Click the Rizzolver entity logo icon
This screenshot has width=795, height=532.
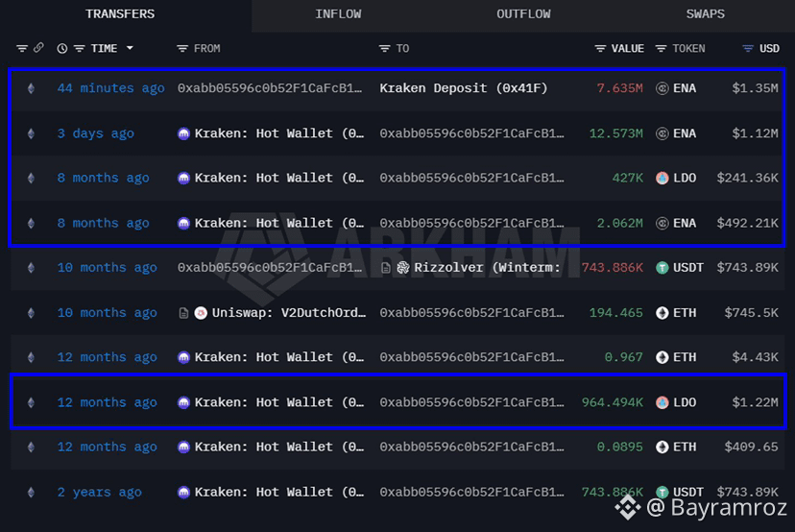click(402, 268)
